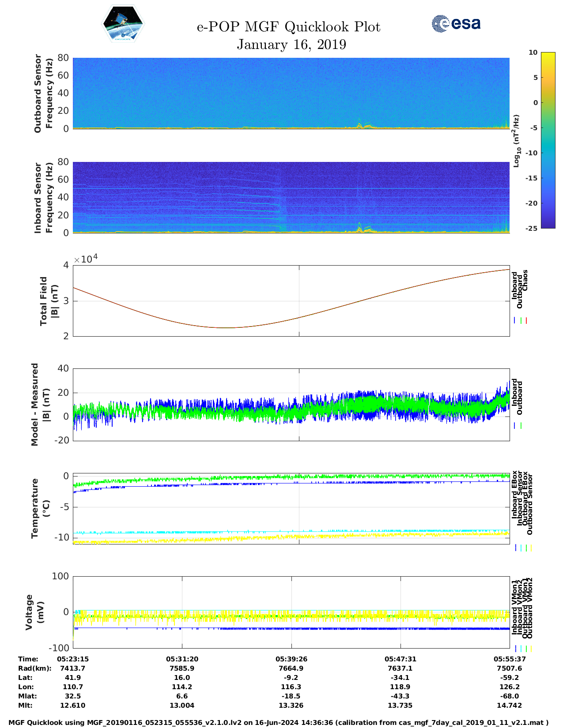Click the January 16, 2019 date heading
Viewport: 563px width, 728px height.
(x=291, y=45)
